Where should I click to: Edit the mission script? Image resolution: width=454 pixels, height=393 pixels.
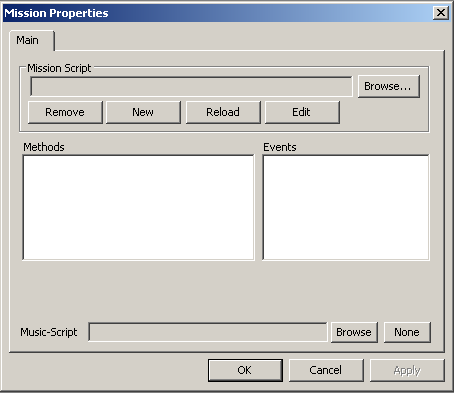click(302, 112)
